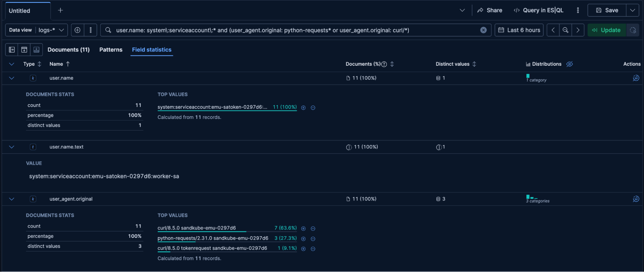The height and width of the screenshot is (272, 644).
Task: Collapse the user.name row
Action: coord(12,78)
